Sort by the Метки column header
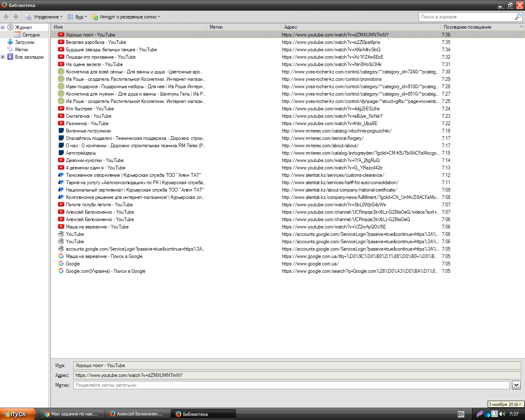525x420 pixels. [244, 27]
